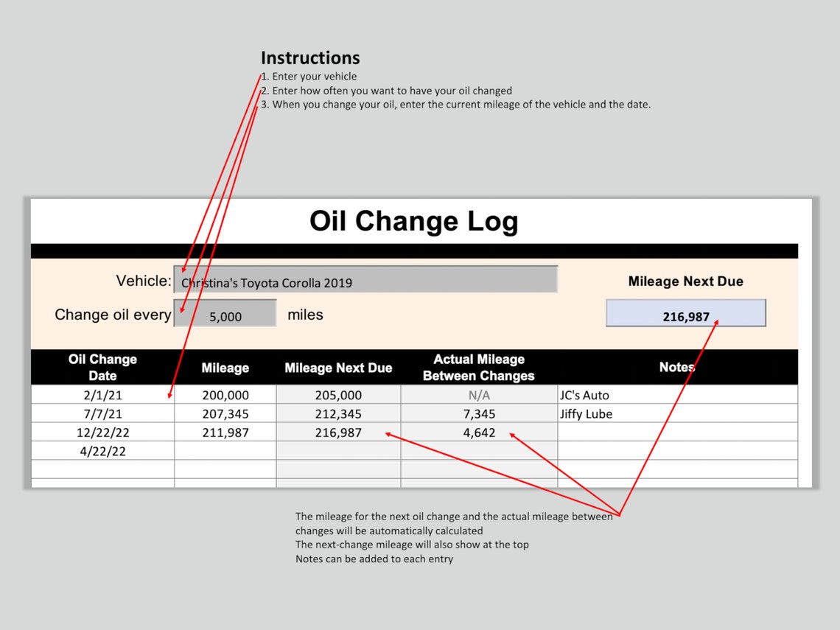Select the date 4/22/22 entry

pyautogui.click(x=102, y=451)
